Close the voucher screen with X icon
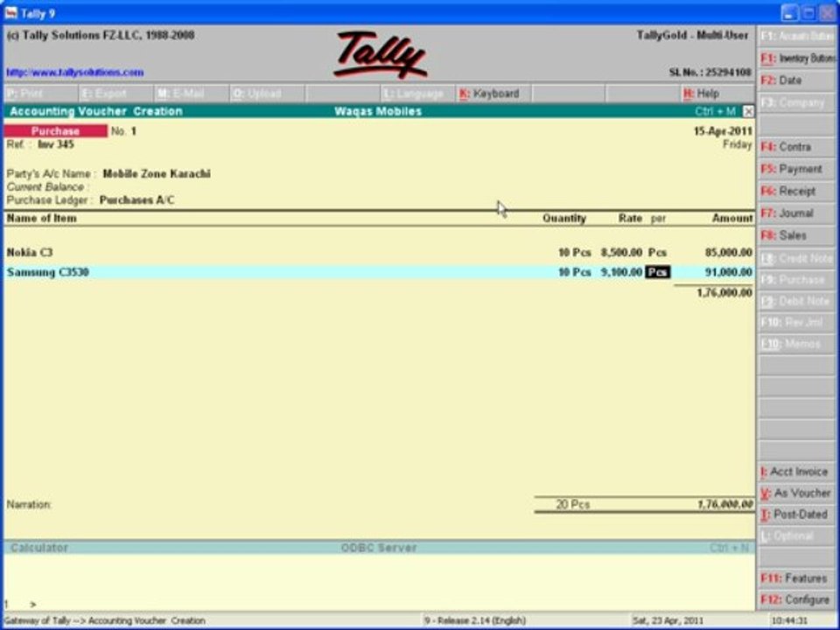Screen dimensions: 840x630 point(748,111)
